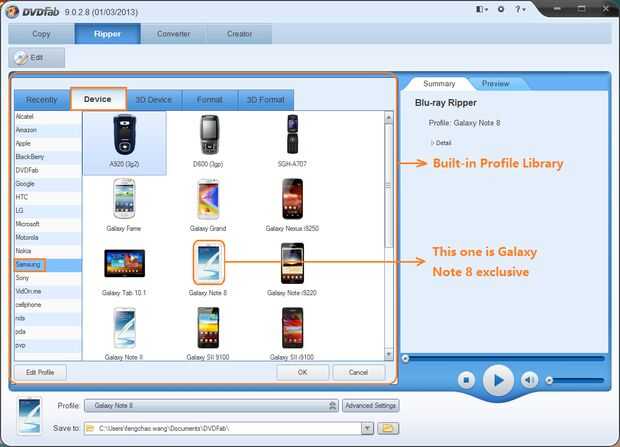Select BlackBerry in the brand list
The height and width of the screenshot is (447, 620).
coord(48,157)
